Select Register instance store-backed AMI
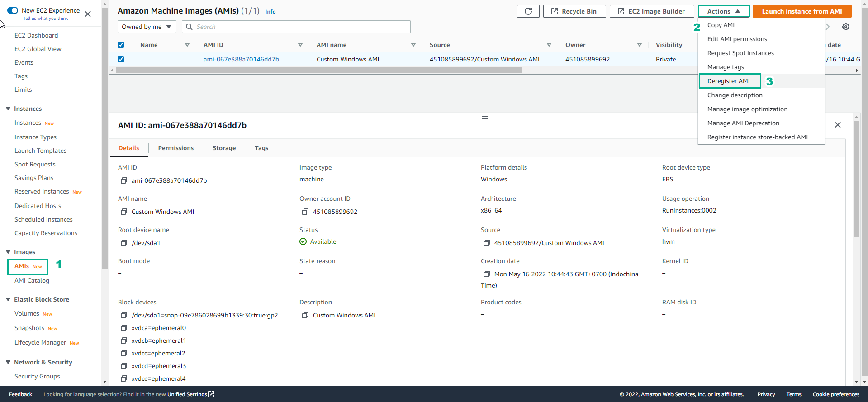This screenshot has height=402, width=868. [x=761, y=137]
